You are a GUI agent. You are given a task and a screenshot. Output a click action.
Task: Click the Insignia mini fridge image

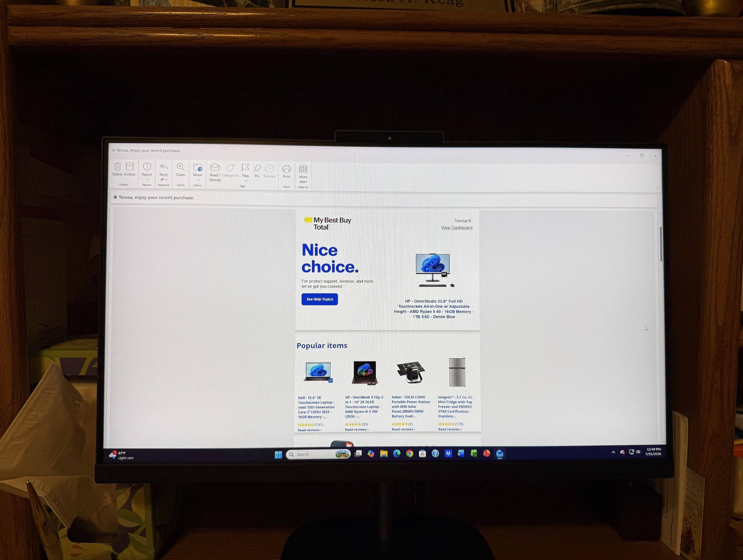(x=457, y=372)
